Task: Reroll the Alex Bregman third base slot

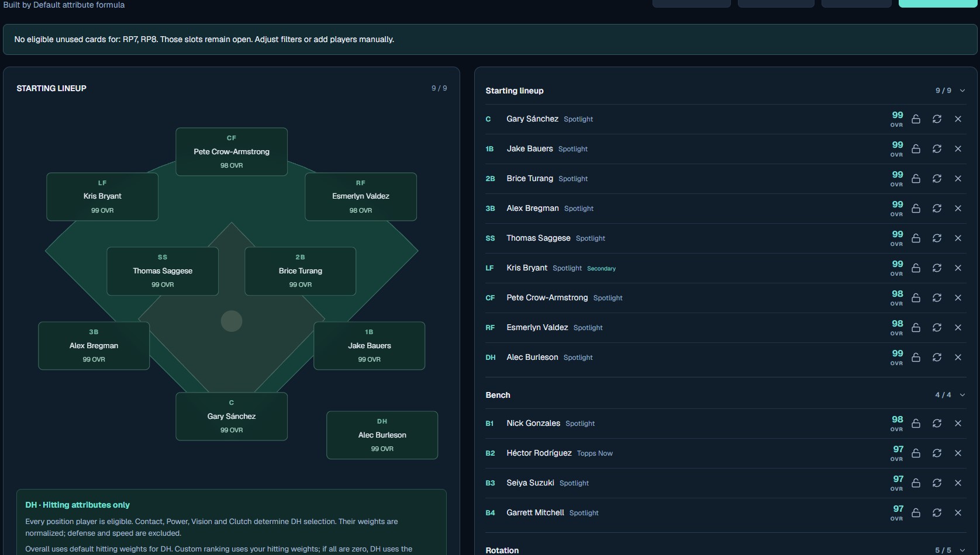Action: tap(937, 209)
